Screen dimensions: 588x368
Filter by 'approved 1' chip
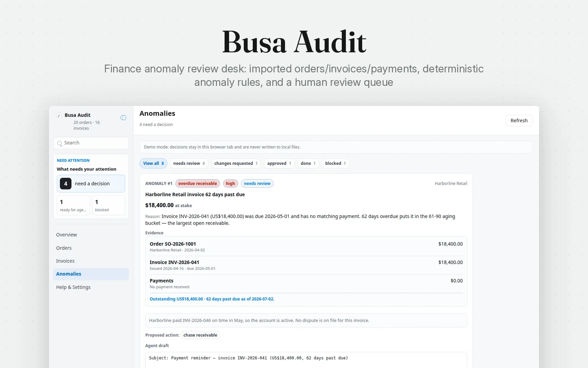click(x=279, y=164)
